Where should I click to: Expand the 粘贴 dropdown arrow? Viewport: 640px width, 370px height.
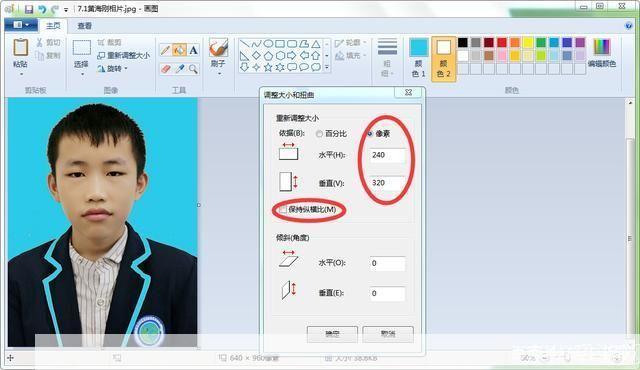[x=21, y=74]
